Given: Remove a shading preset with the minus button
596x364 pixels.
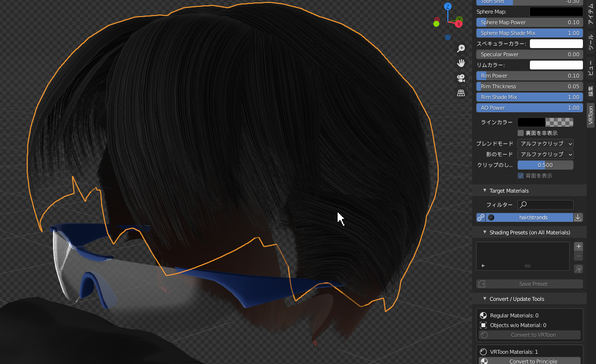Looking at the screenshot, I should tap(579, 256).
